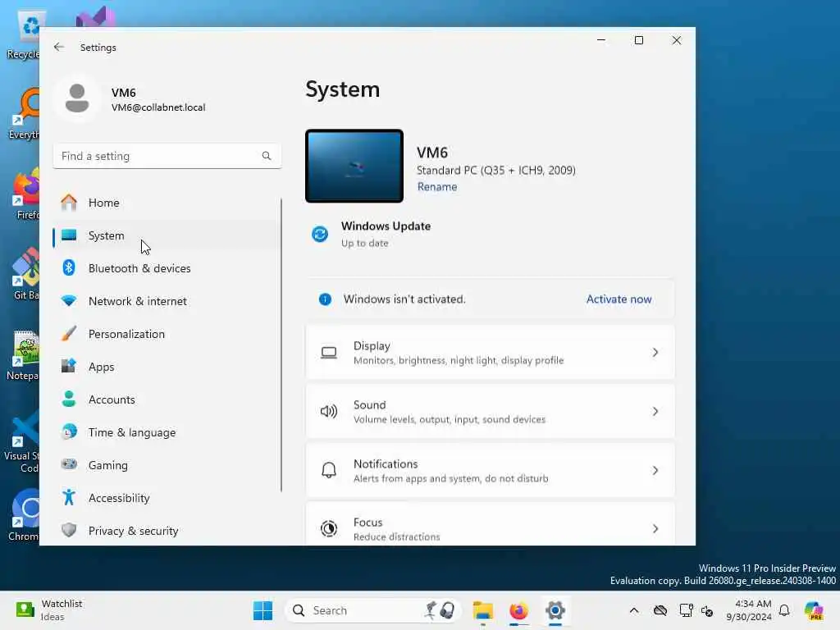840x630 pixels.
Task: Expand Notifications with its chevron arrow
Action: point(655,470)
